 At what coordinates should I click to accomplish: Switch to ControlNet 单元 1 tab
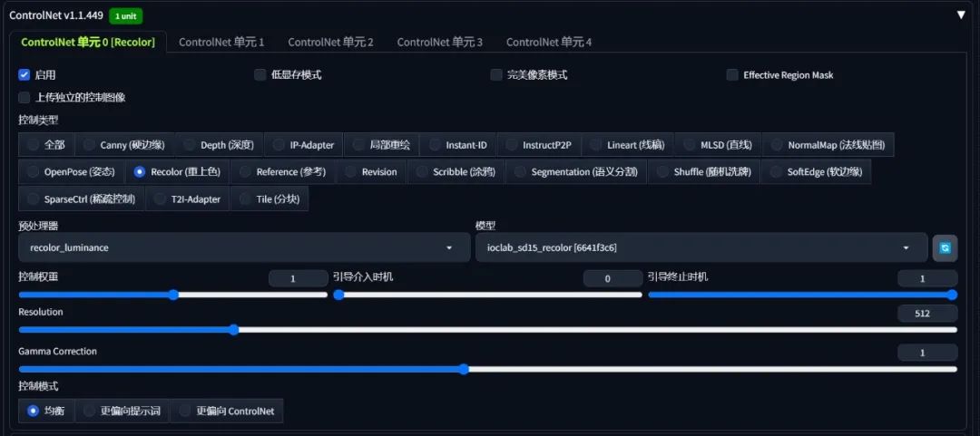point(221,42)
